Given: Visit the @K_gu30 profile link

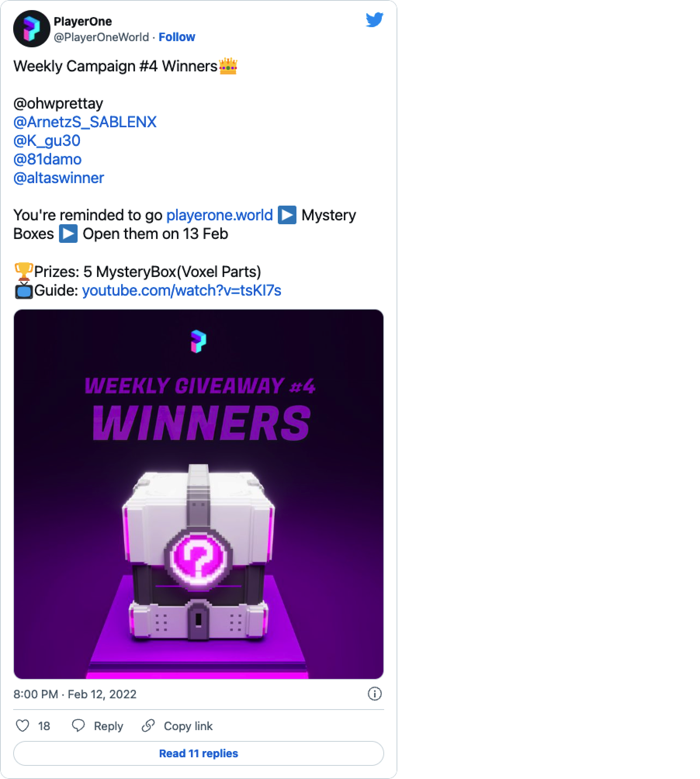Looking at the screenshot, I should pyautogui.click(x=47, y=140).
